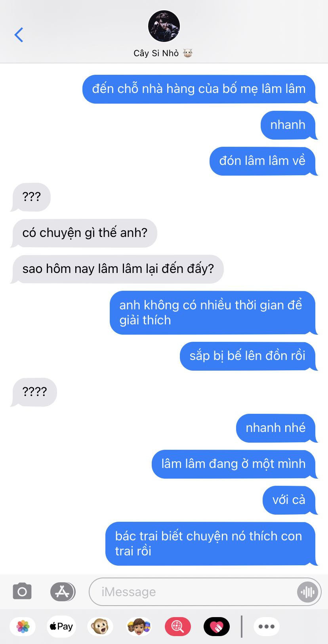328x644 pixels.
Task: Tap the back arrow to leave the conversation
Action: click(x=19, y=35)
